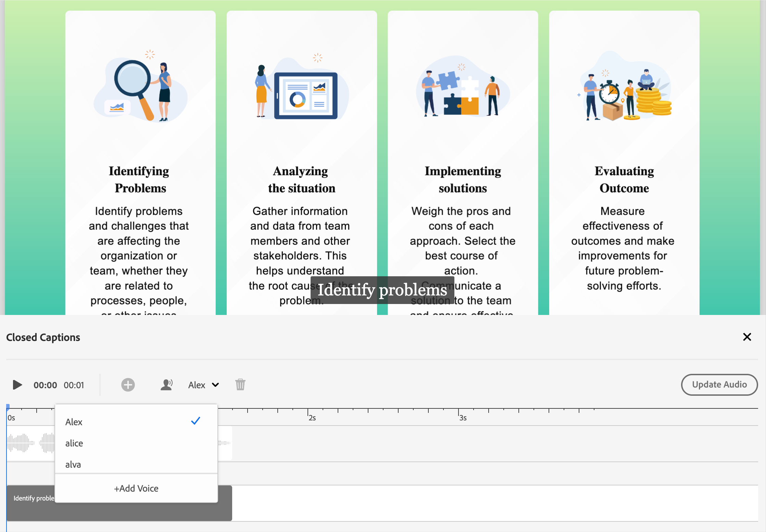Delete the caption using the trash icon
This screenshot has height=532, width=766.
pos(240,384)
